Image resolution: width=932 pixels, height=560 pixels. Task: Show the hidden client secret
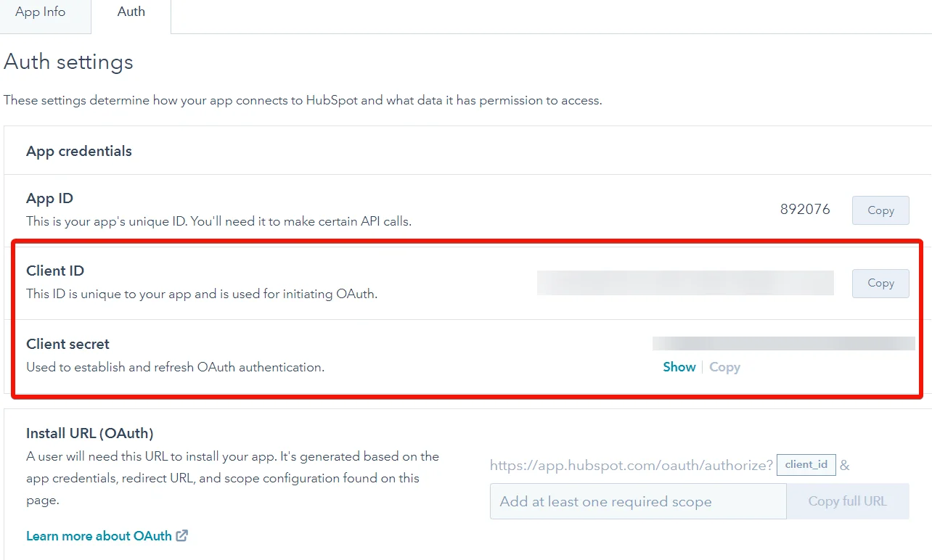pos(679,367)
